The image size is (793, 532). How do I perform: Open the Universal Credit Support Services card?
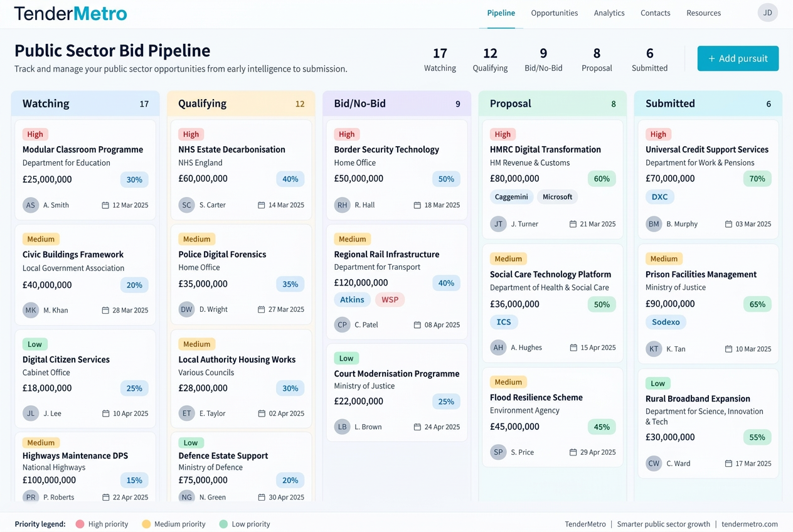pyautogui.click(x=708, y=179)
